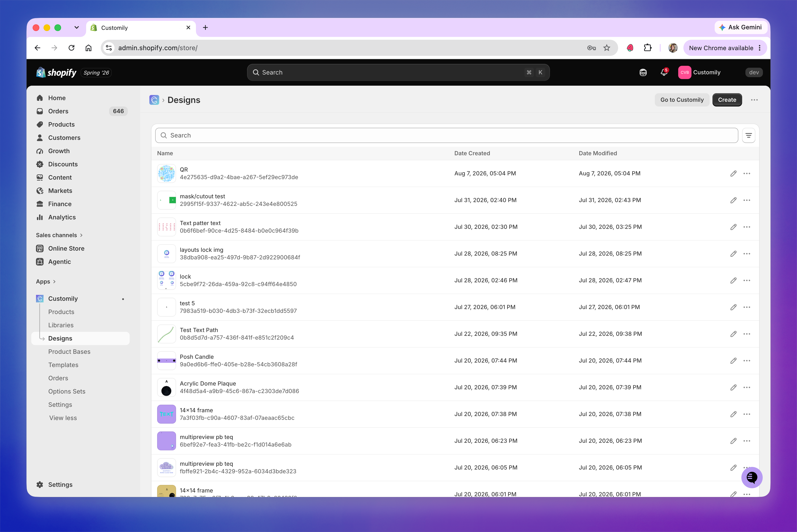Click Go to Customily button
Screen dimensions: 797x532
[x=682, y=100]
